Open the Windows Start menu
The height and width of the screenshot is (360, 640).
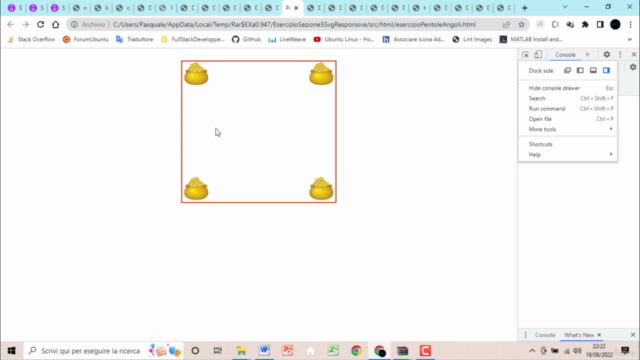(x=11, y=351)
